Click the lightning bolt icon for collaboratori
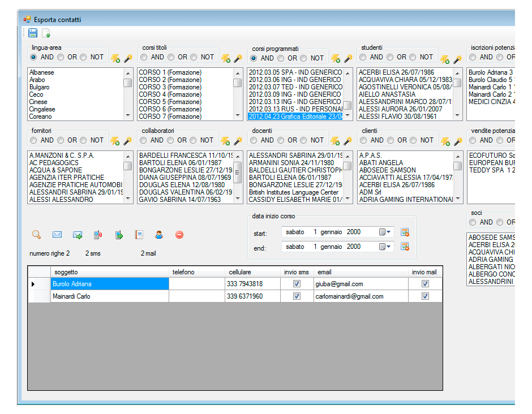This screenshot has height=414, width=532. [225, 141]
